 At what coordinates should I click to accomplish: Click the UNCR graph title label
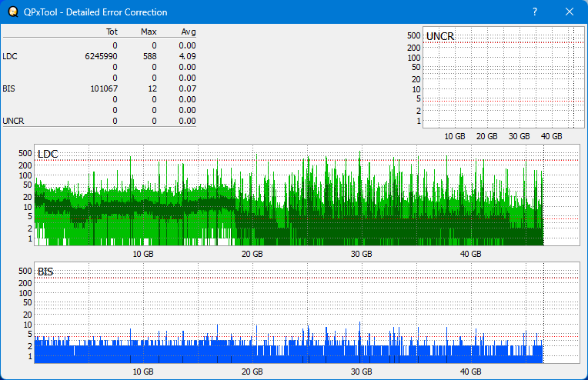pos(440,36)
